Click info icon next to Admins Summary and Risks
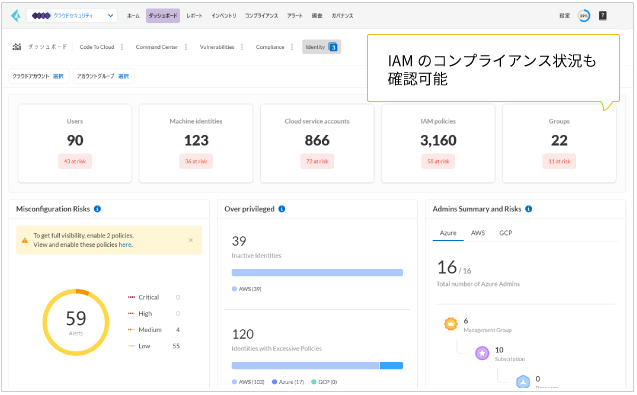637x395 pixels. pos(529,209)
